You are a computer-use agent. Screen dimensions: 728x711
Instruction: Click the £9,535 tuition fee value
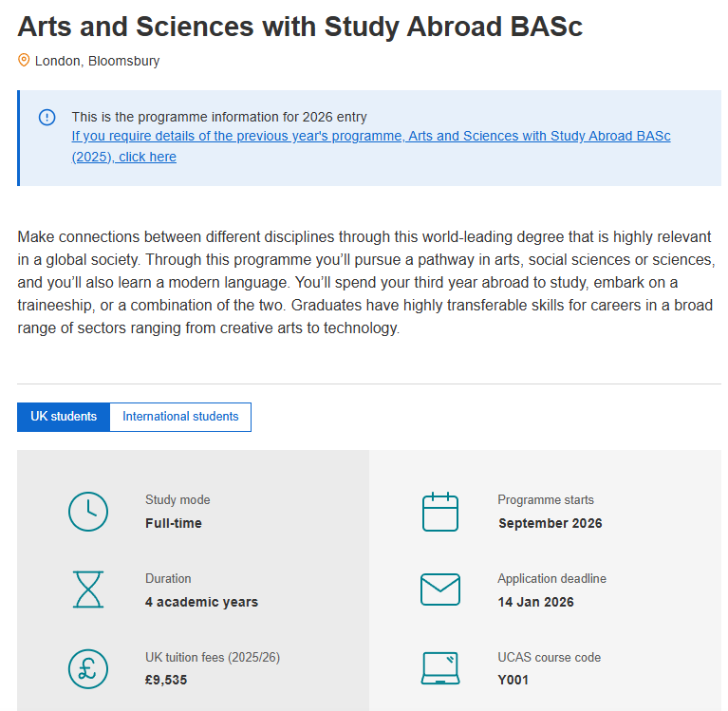(166, 680)
